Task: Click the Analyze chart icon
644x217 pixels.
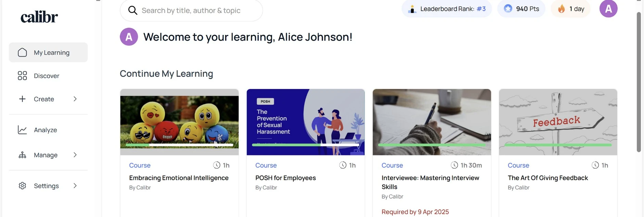Action: [22, 130]
